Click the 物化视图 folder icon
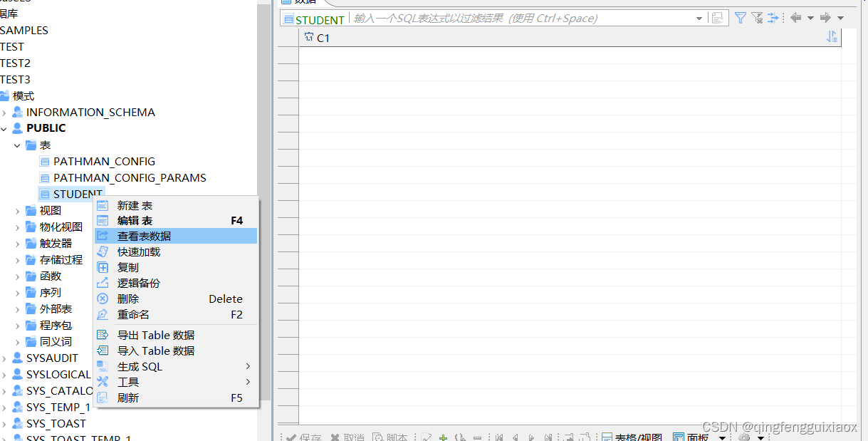Screen dimensions: 868x441 (31, 227)
